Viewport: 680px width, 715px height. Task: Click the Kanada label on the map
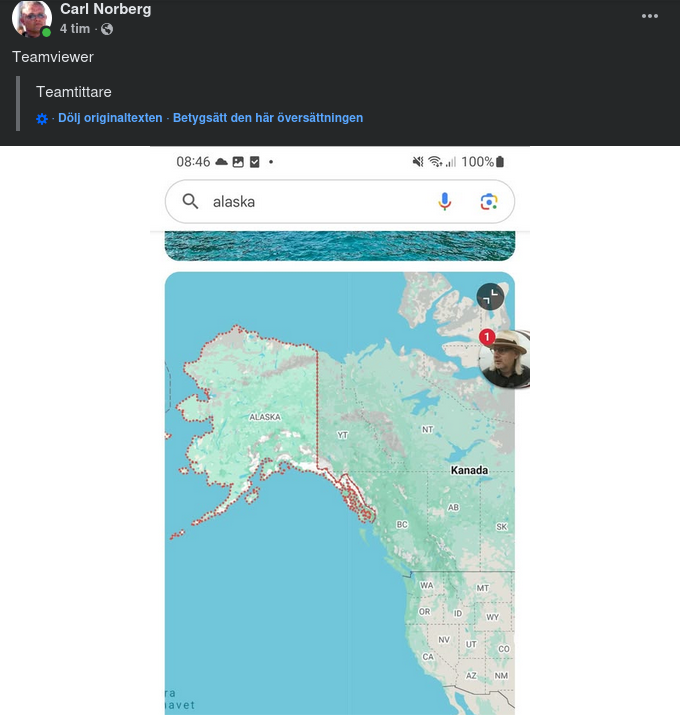point(469,470)
